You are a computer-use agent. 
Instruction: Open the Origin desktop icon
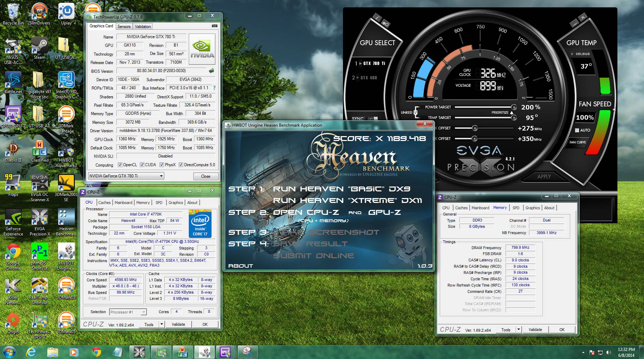coord(13,323)
